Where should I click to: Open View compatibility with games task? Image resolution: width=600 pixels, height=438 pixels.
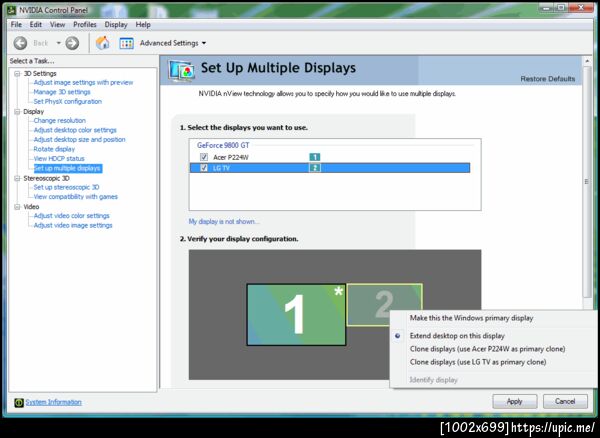(x=76, y=197)
